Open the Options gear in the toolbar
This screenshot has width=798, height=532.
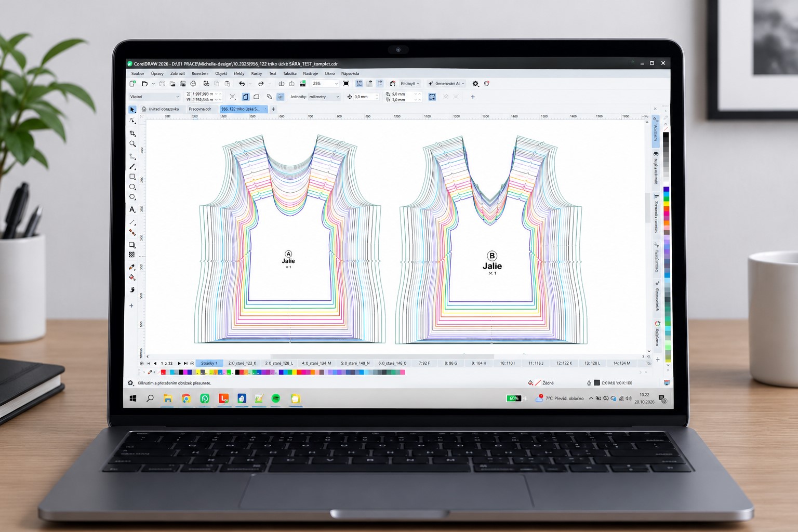point(475,84)
